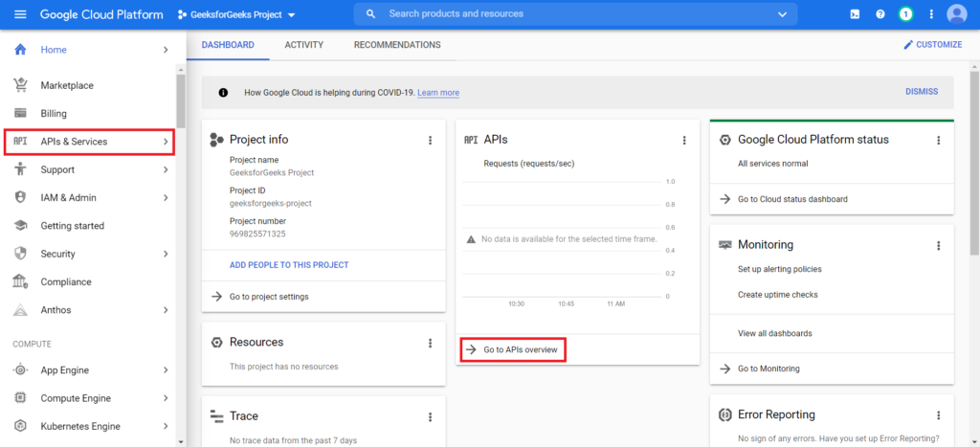The image size is (980, 447).
Task: Expand the IAM & Admin submenu
Action: 166,198
